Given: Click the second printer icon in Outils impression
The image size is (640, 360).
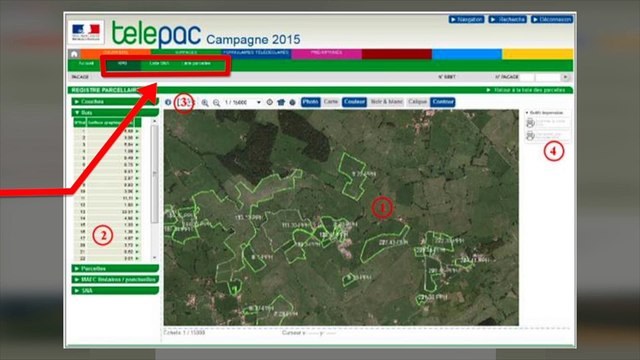Looking at the screenshot, I should [530, 136].
